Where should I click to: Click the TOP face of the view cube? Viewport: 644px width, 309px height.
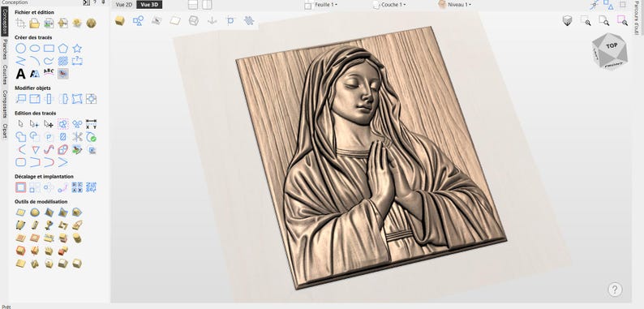click(612, 46)
